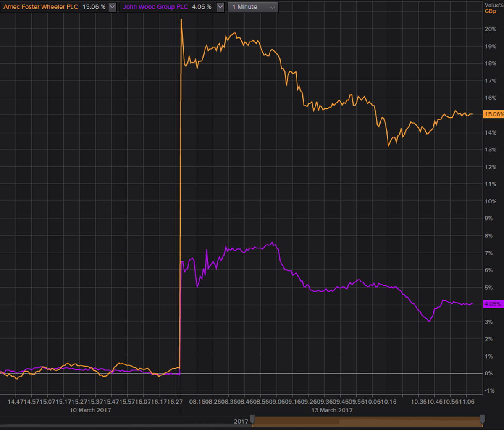Open the John Wood Group series dropdown arrow

point(220,7)
